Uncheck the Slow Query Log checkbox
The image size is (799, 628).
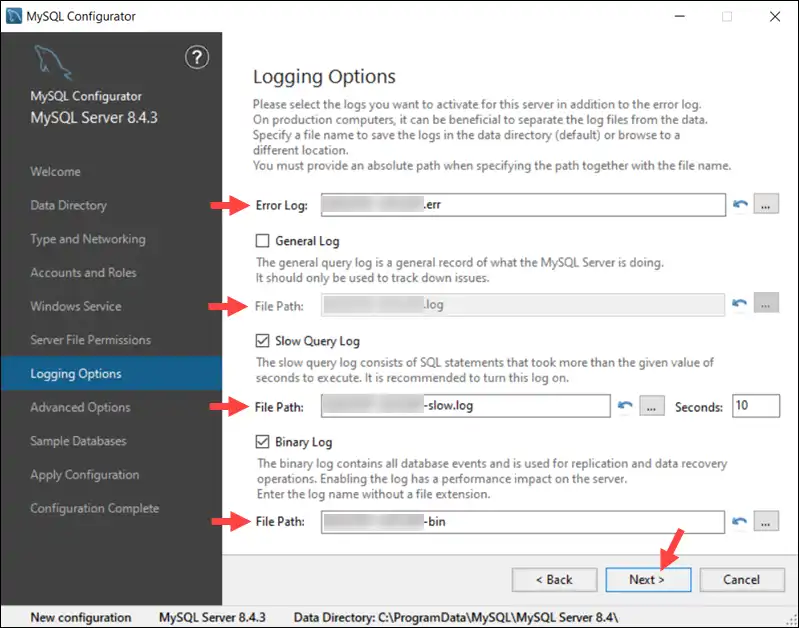click(262, 341)
